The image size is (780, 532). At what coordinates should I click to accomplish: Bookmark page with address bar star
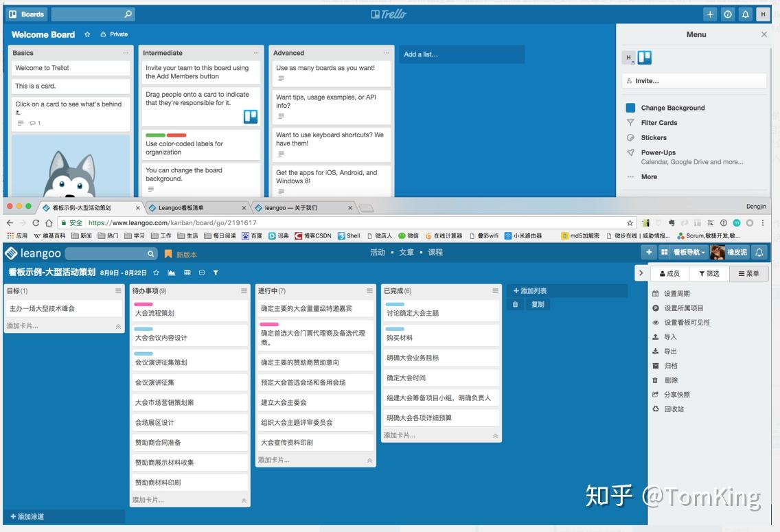tap(630, 222)
